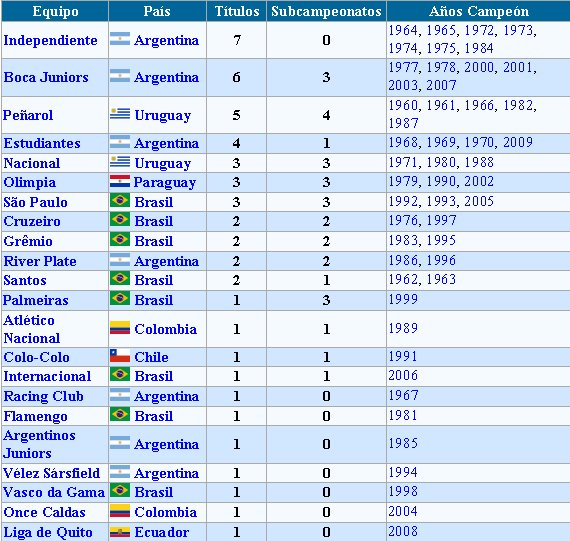The height and width of the screenshot is (541, 570).
Task: Click the Uruguay flag next to Nacional
Action: (120, 162)
